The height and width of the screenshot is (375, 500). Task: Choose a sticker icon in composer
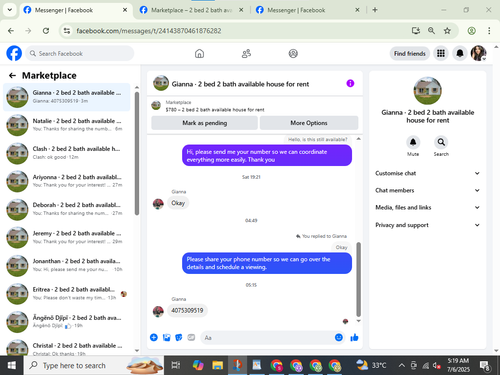pos(179,337)
